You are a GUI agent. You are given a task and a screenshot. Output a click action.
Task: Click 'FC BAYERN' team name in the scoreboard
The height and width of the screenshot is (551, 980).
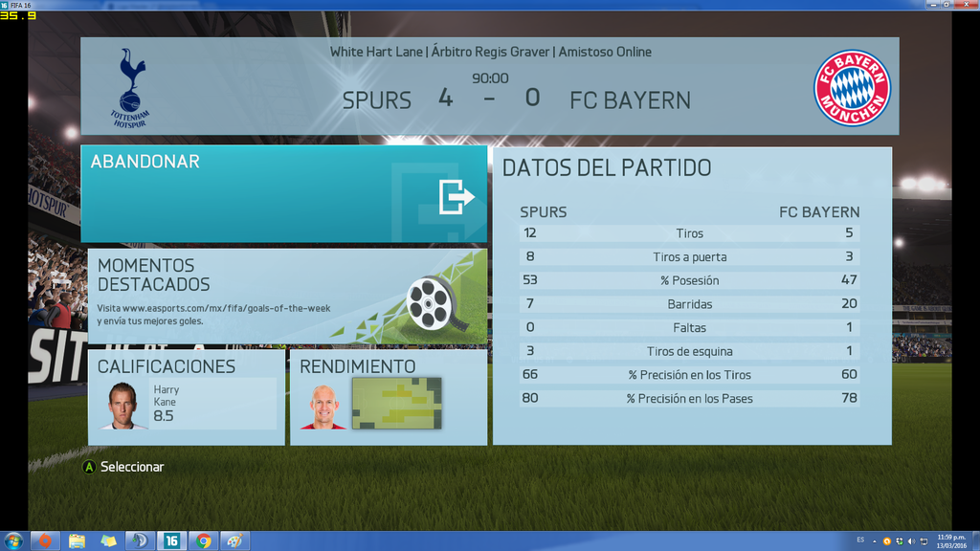point(630,100)
